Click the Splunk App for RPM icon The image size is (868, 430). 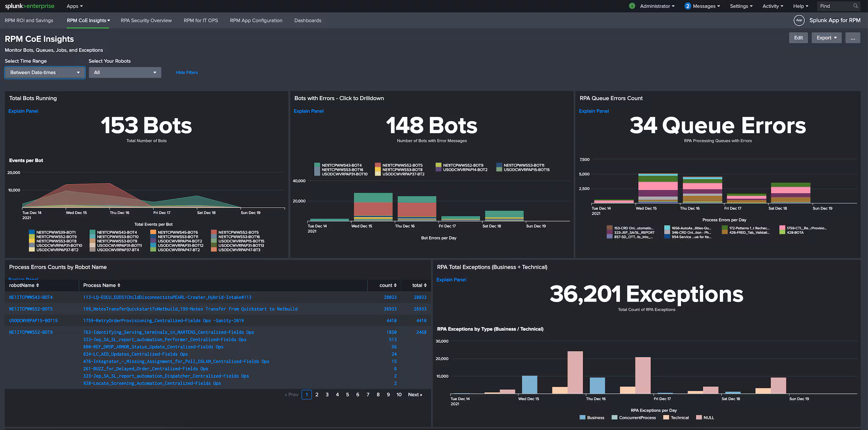pos(799,20)
